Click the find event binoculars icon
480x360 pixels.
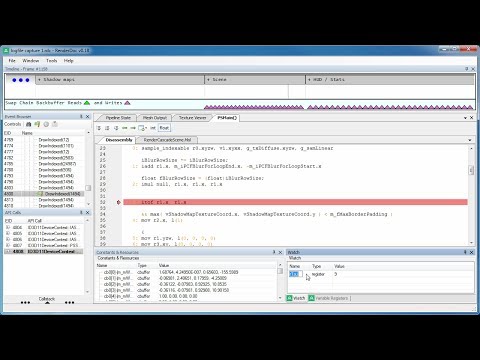tap(29, 124)
